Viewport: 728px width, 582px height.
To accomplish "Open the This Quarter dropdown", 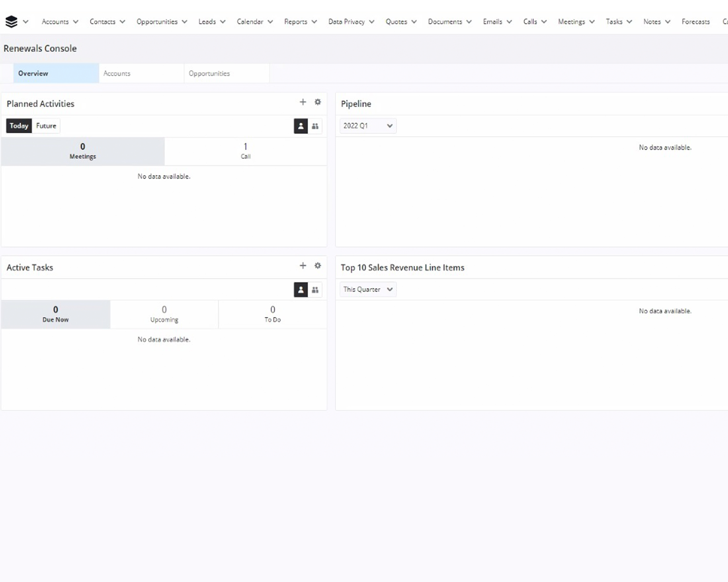I will pyautogui.click(x=367, y=289).
